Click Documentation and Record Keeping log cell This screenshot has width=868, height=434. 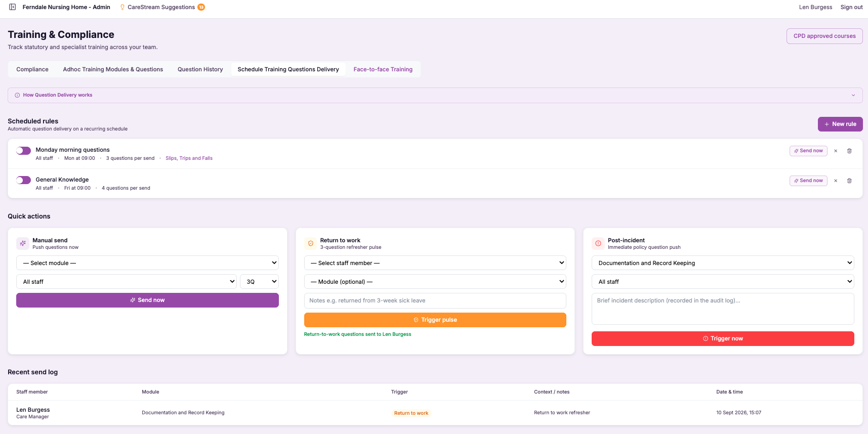tap(183, 413)
